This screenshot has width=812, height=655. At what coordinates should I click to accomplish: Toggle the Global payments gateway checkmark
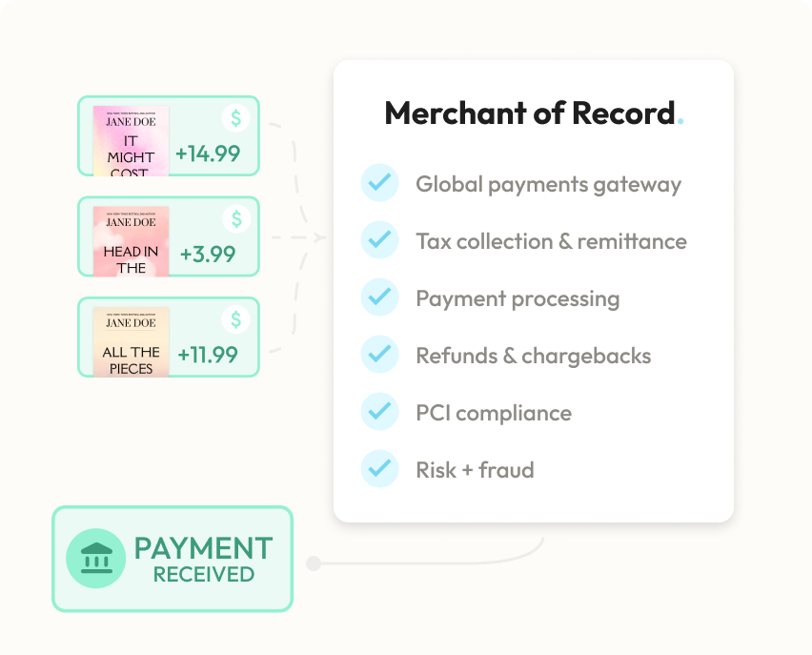click(x=379, y=183)
